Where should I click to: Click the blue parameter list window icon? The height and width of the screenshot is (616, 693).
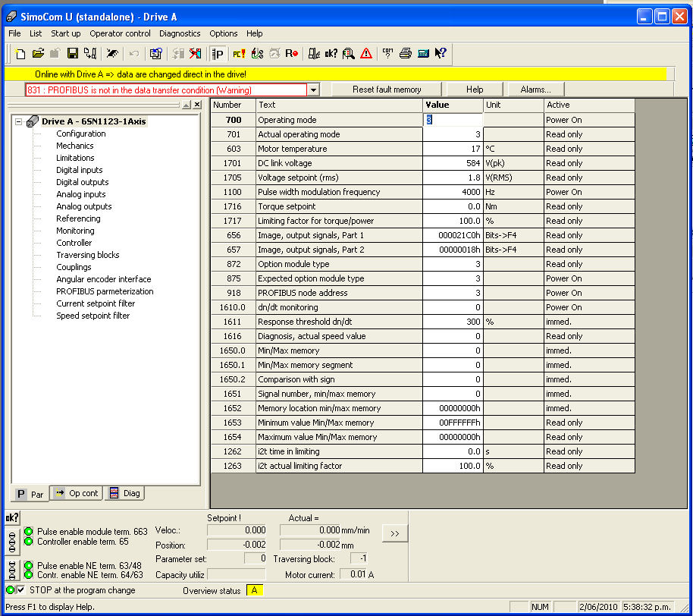155,54
